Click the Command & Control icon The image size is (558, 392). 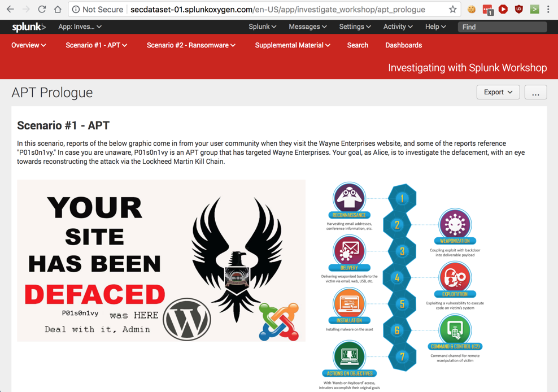tap(455, 329)
